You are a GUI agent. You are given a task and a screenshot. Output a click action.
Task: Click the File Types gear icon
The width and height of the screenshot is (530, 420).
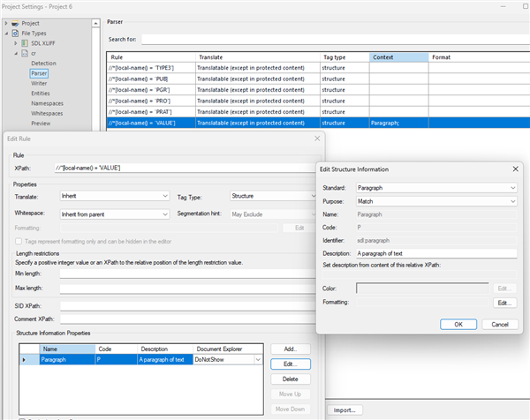click(15, 33)
